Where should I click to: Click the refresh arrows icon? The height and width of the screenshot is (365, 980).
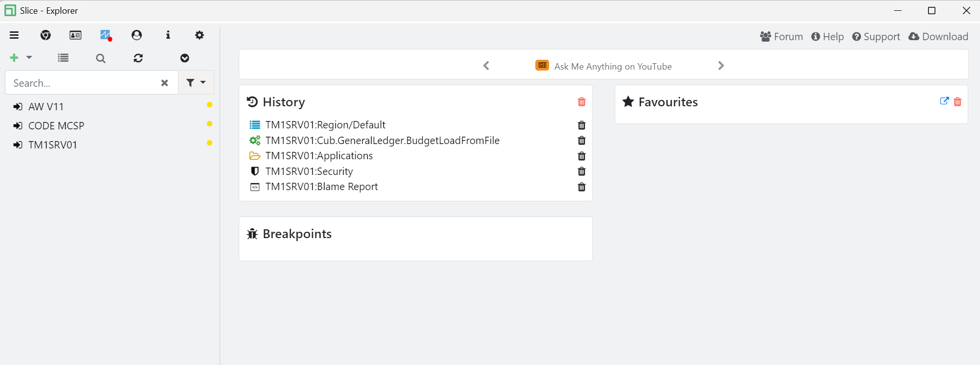(x=138, y=58)
